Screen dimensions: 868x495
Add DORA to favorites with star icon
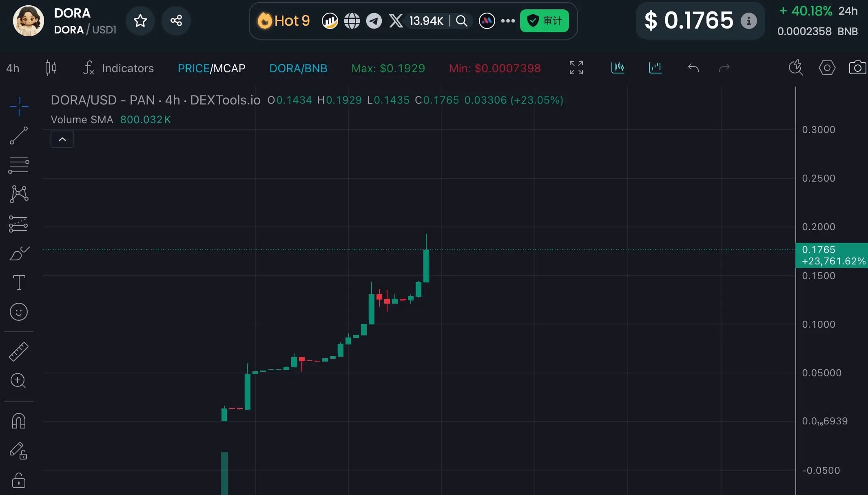point(140,20)
